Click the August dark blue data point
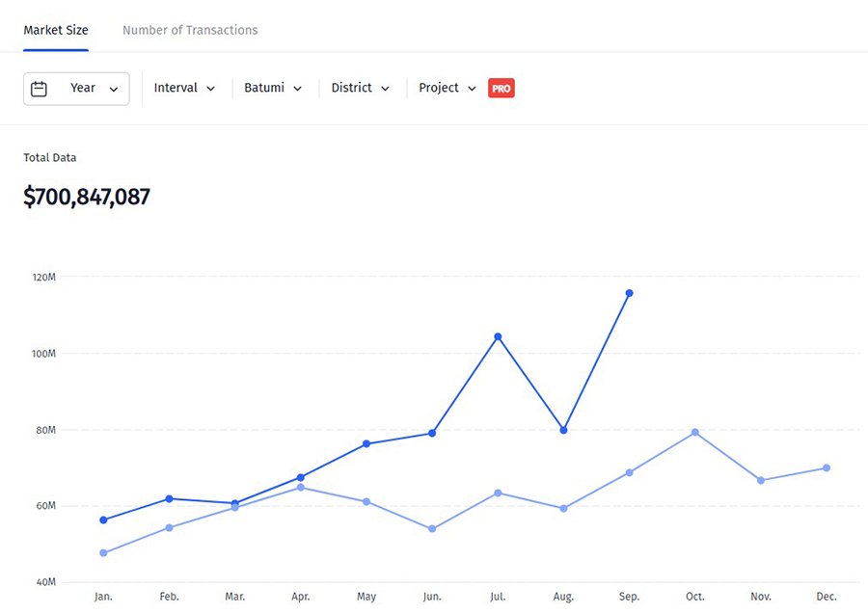Screen dimensions: 868x613 [563, 430]
